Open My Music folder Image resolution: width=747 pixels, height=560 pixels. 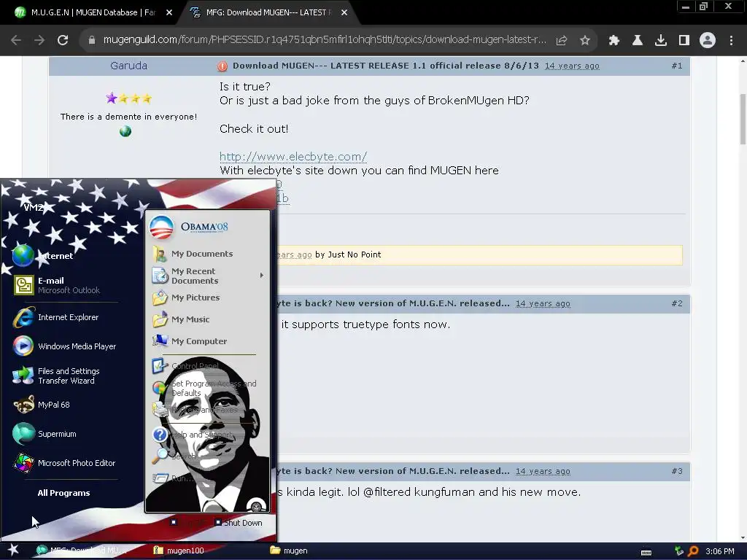[x=181, y=319]
